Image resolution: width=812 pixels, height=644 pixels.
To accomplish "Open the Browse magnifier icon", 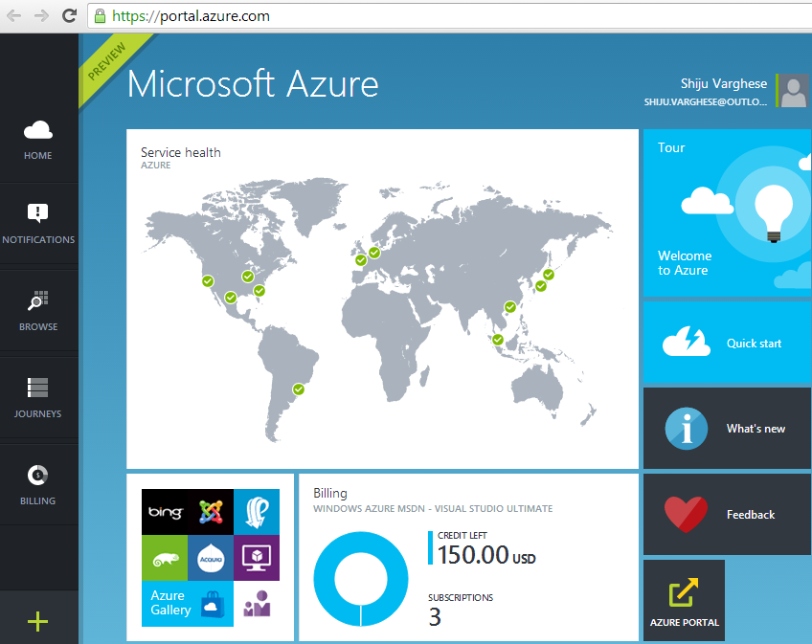I will pos(37,300).
